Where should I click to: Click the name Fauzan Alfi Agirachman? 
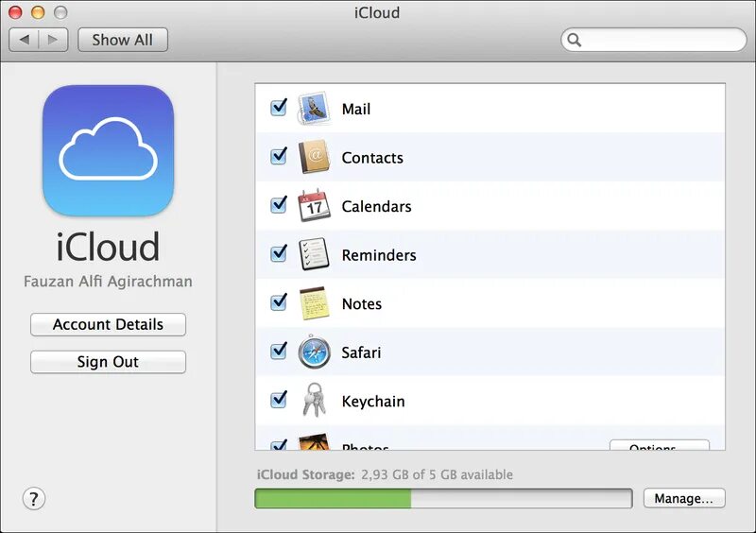coord(108,282)
